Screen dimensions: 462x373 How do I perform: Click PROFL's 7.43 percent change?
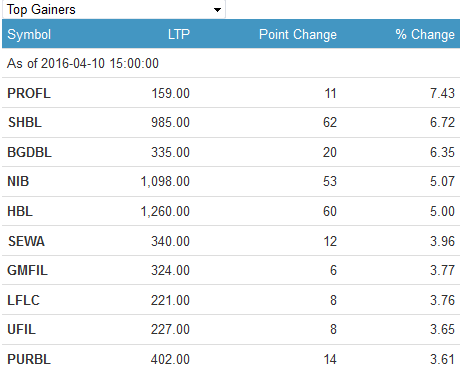(442, 93)
